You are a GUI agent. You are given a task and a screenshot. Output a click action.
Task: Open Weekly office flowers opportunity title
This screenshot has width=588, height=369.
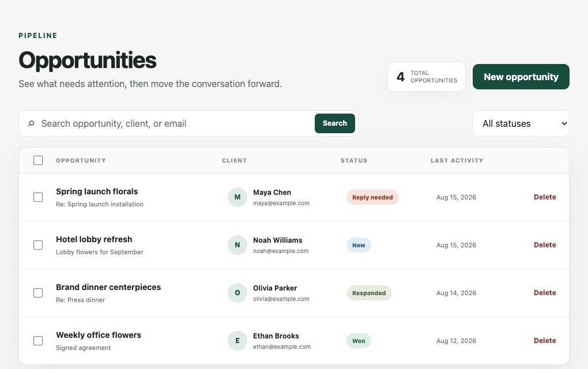tap(99, 335)
